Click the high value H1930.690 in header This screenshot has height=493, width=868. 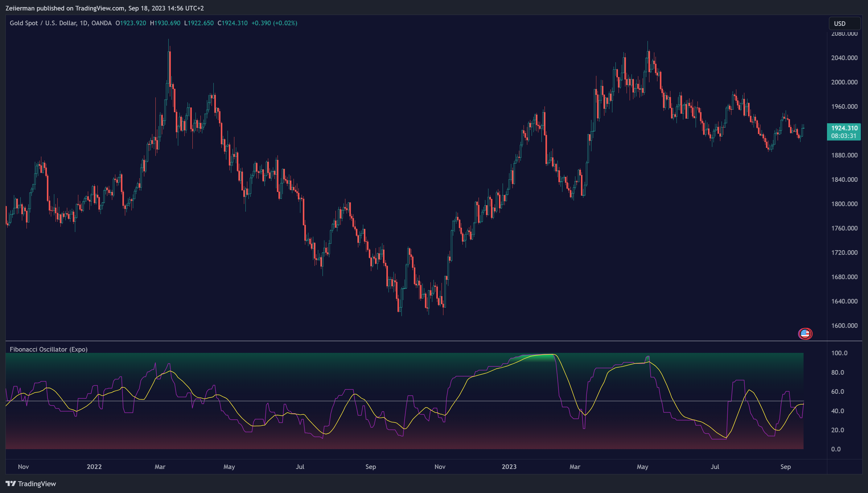[x=165, y=23]
